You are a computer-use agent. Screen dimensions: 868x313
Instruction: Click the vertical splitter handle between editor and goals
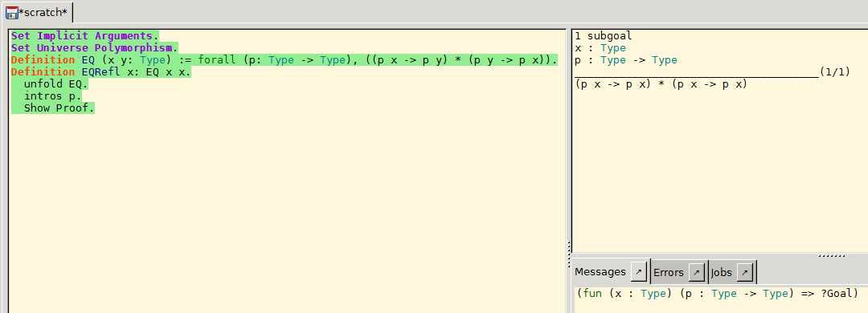[x=568, y=254]
